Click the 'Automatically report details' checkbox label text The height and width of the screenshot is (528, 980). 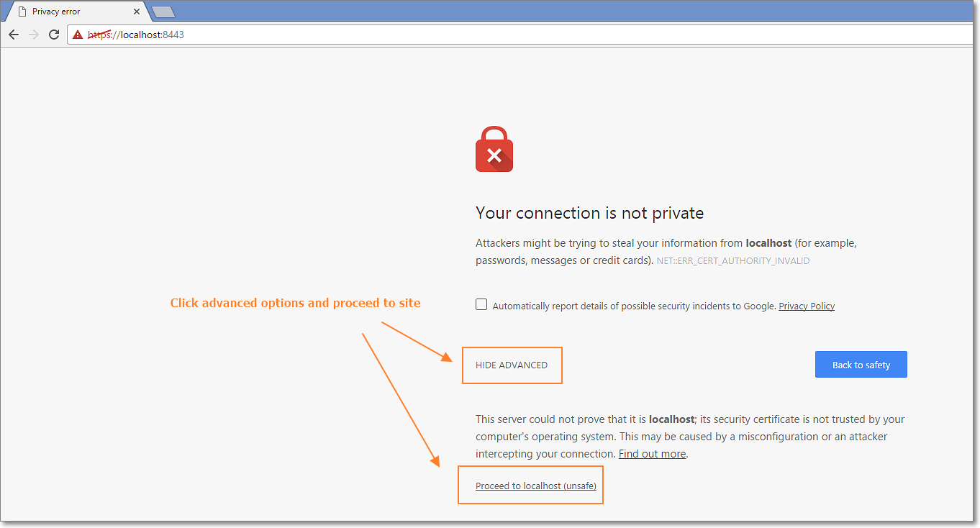click(x=633, y=306)
